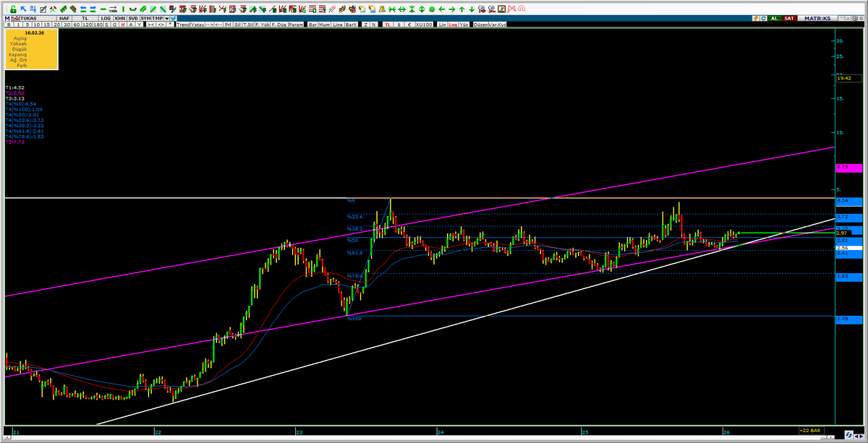868x443 pixels.
Task: Click the Yatay horizontal line button
Action: pyautogui.click(x=198, y=25)
